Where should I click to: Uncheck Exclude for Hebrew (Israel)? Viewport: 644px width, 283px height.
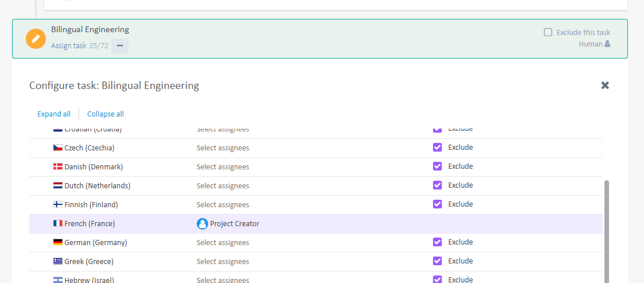(438, 280)
